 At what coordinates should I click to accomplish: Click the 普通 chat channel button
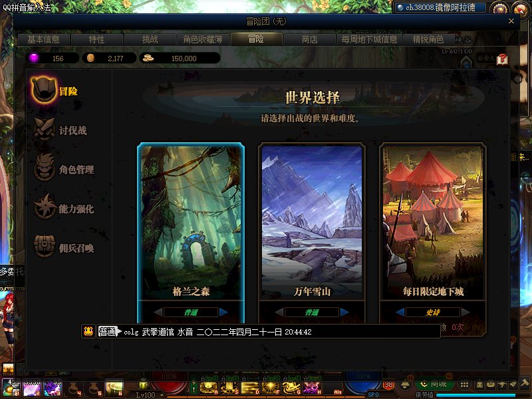pyautogui.click(x=109, y=331)
